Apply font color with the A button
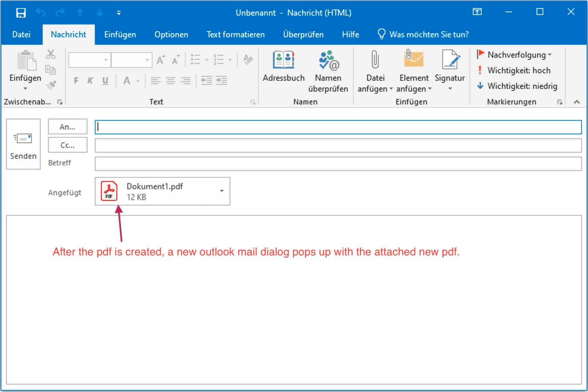The height and width of the screenshot is (392, 588). (127, 81)
